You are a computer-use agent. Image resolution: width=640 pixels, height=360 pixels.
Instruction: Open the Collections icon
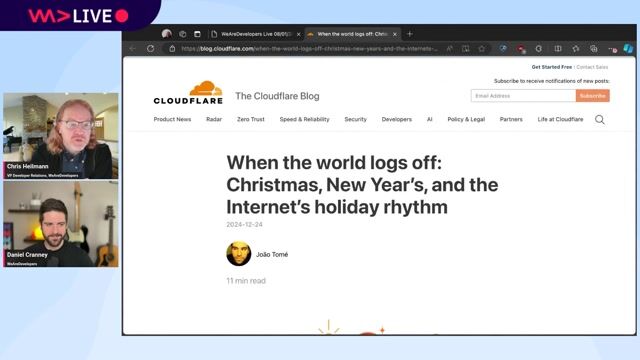coord(593,49)
